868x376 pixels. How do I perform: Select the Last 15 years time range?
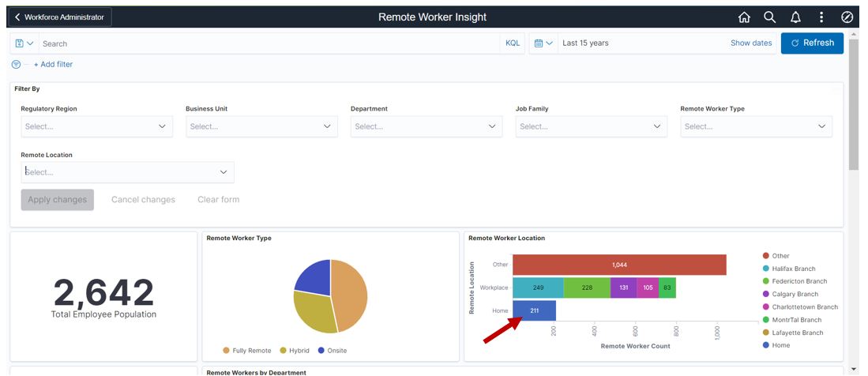[585, 43]
